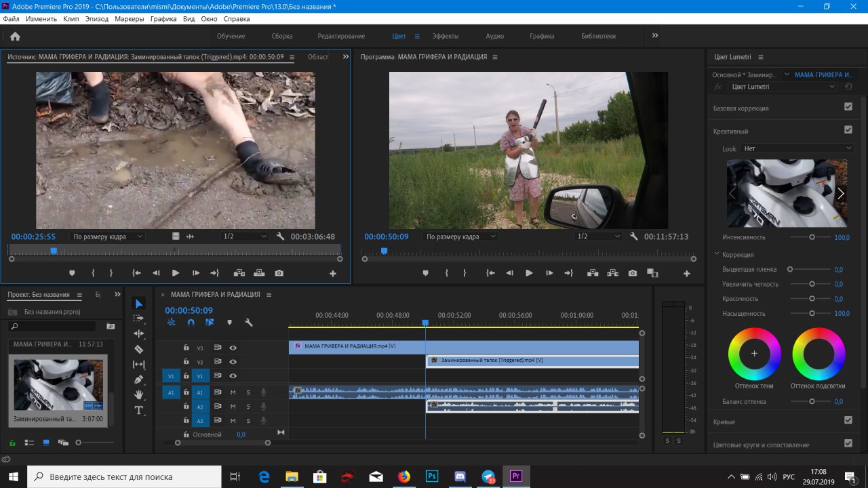The width and height of the screenshot is (868, 488).
Task: Select the Razor tool
Action: (139, 349)
